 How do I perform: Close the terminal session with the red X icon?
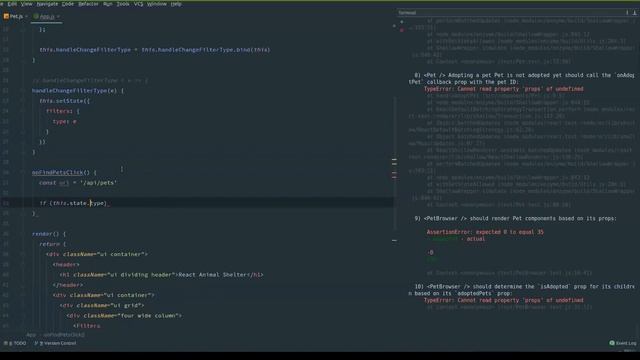(402, 30)
